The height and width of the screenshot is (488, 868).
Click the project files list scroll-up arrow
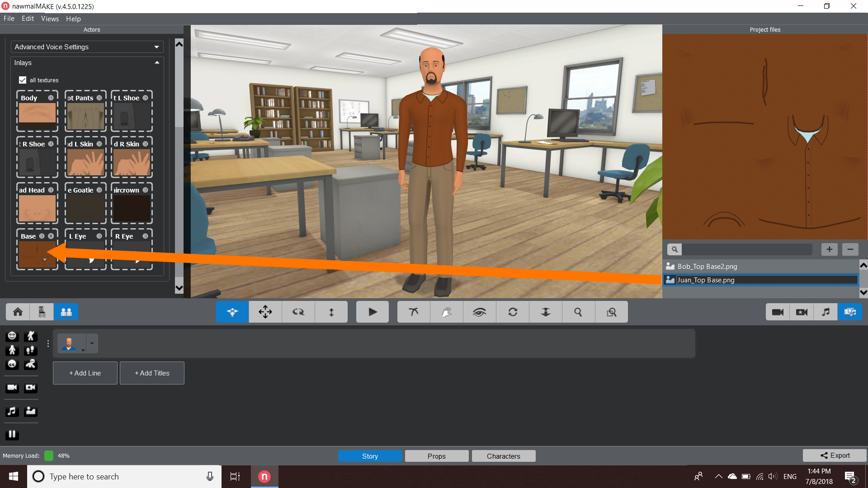pyautogui.click(x=863, y=265)
